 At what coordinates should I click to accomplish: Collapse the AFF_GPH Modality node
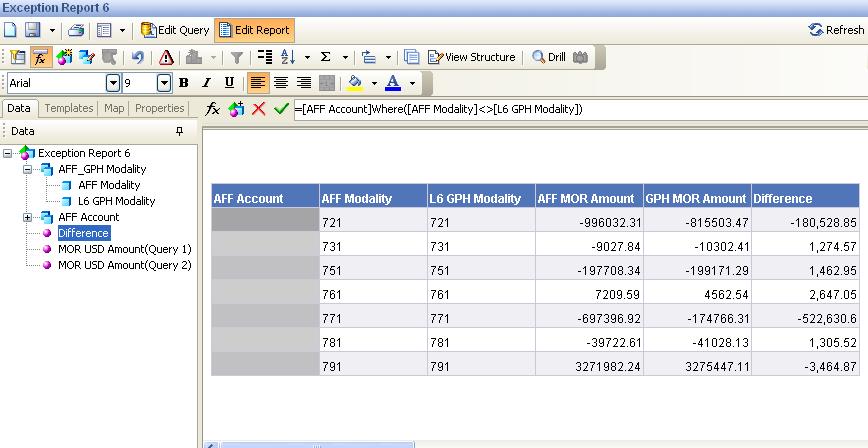(27, 169)
